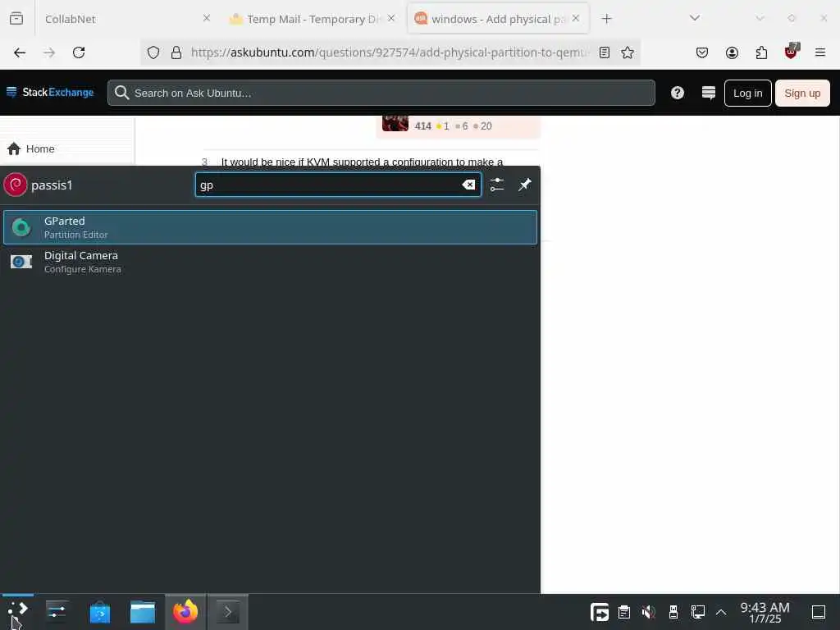Open a new browser tab
Image resolution: width=840 pixels, height=630 pixels.
606,19
